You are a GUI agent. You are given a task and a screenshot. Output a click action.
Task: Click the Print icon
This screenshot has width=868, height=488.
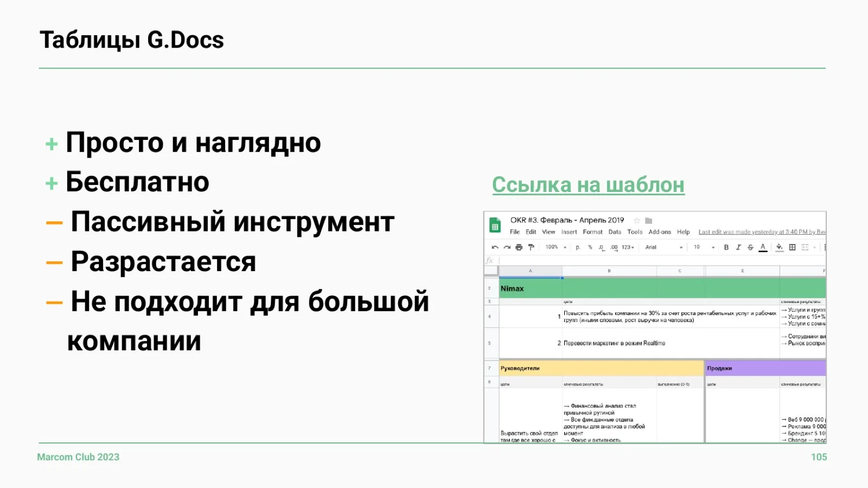(x=519, y=247)
